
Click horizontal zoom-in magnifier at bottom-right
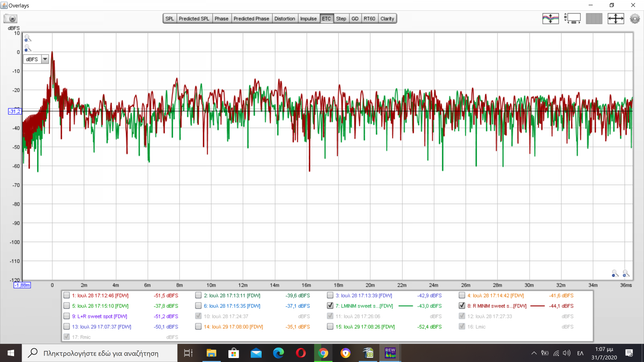(x=626, y=274)
